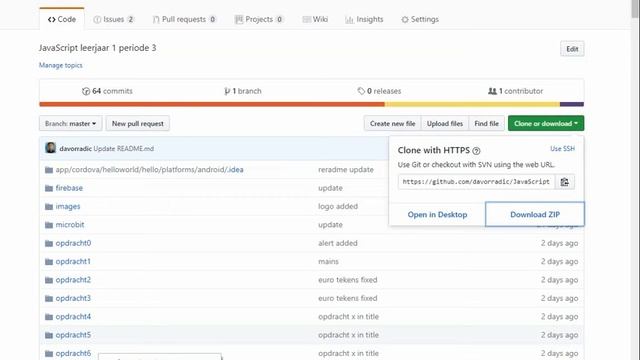Open the davorradic author link

coord(76,149)
